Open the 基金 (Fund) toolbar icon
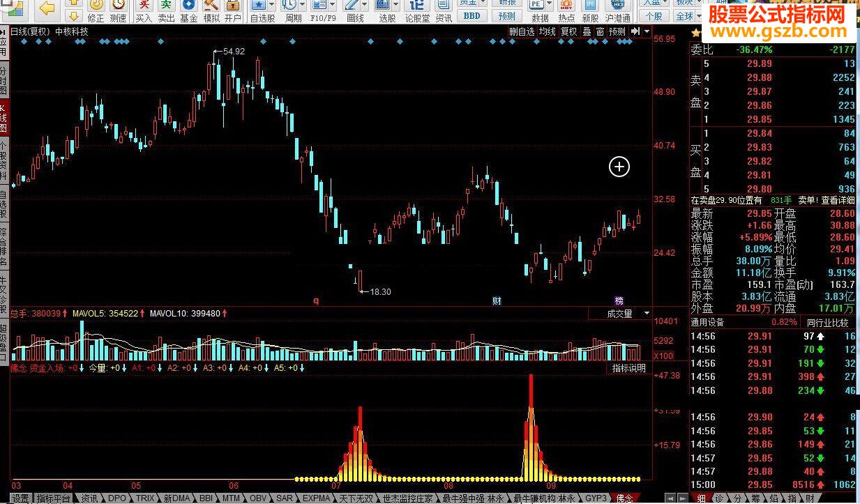Viewport: 860px width, 504px height. [x=188, y=11]
